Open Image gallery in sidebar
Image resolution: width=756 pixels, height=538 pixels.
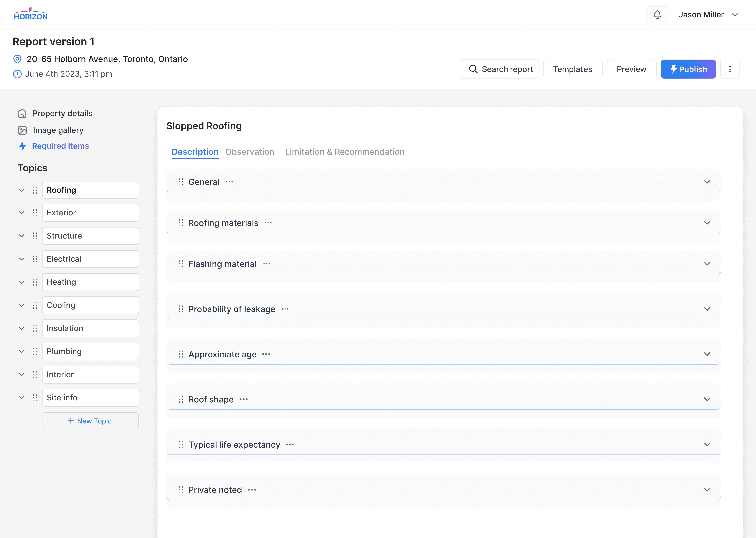[51, 130]
